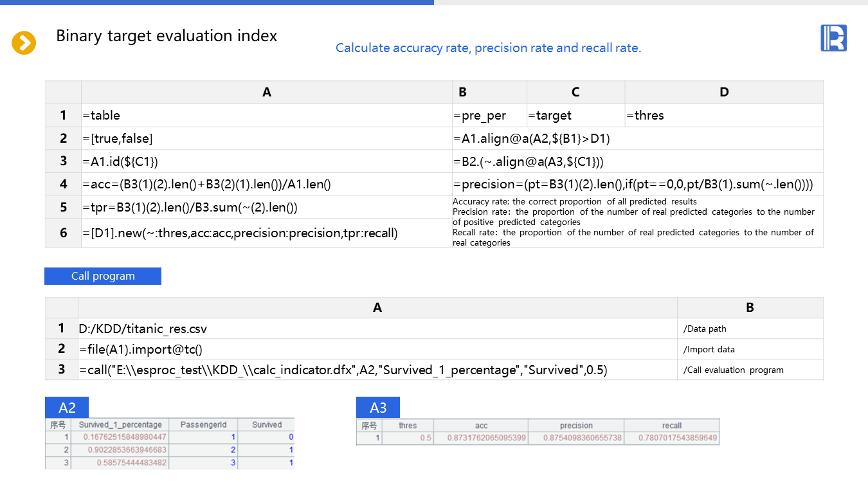Screen dimensions: 868x488
Task: Select the =target cell
Action: pyautogui.click(x=575, y=116)
